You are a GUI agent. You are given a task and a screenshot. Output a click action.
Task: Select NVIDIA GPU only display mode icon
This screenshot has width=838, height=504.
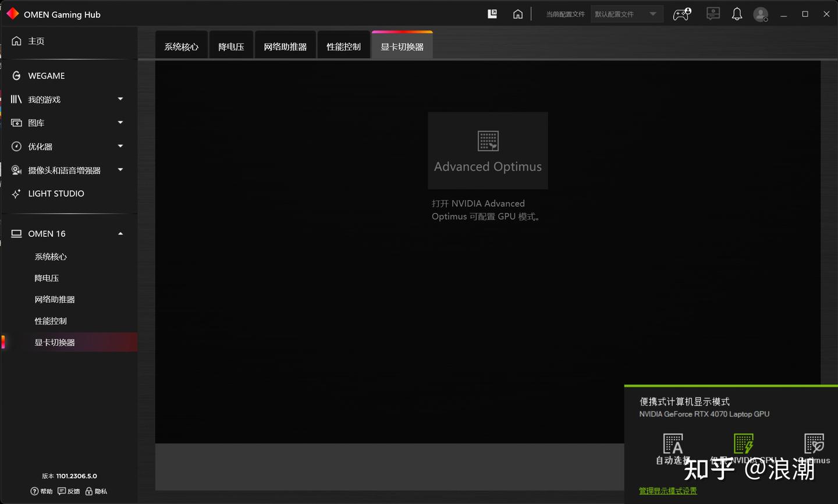coord(744,444)
